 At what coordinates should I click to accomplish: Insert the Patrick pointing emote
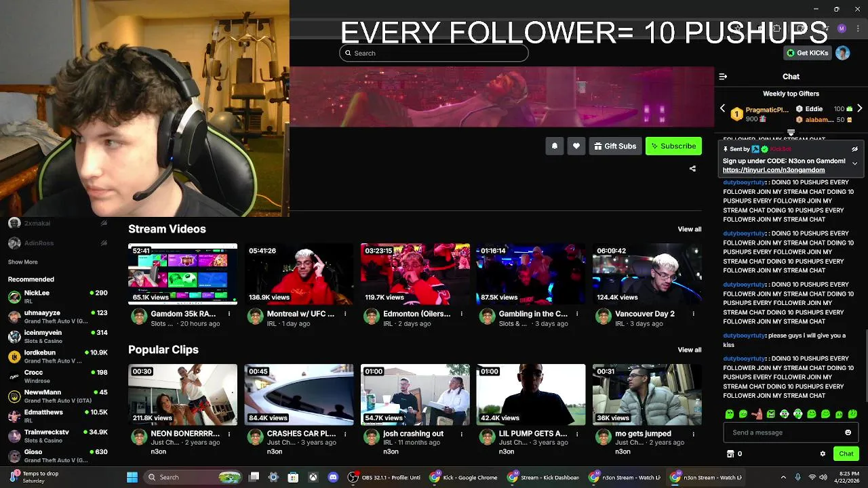tap(757, 413)
